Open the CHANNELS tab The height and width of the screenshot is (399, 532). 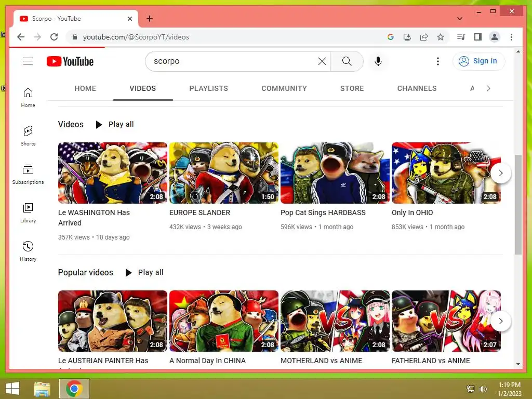pos(417,88)
